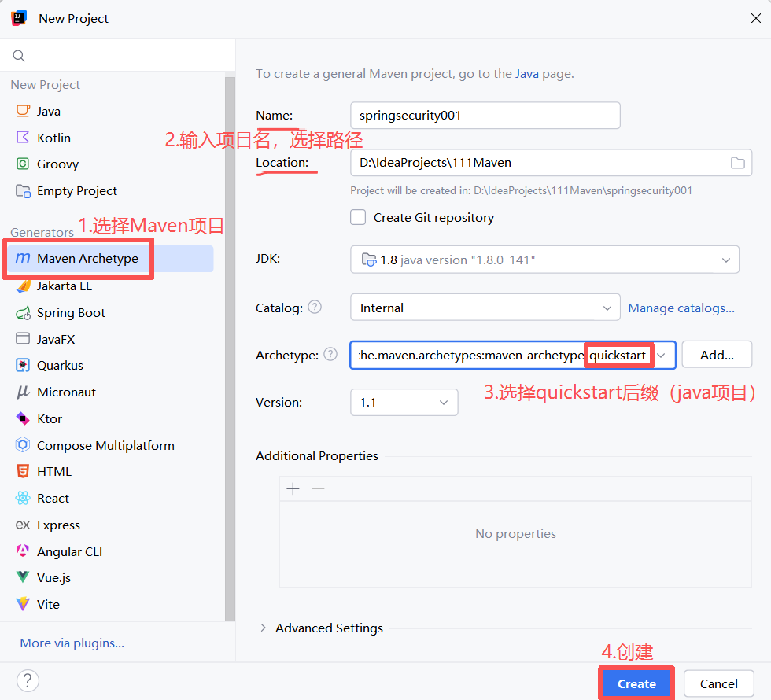Open the JDK version dropdown
The image size is (771, 700).
pos(544,260)
